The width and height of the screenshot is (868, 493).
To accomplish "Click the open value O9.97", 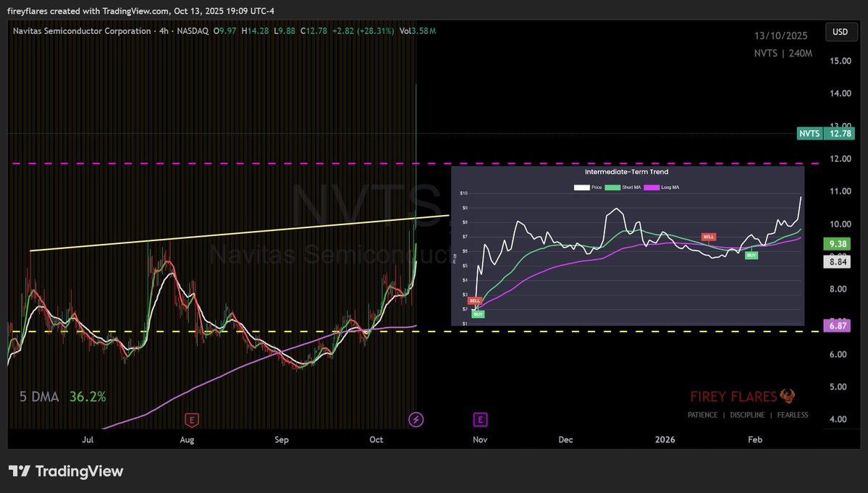I will (x=224, y=31).
